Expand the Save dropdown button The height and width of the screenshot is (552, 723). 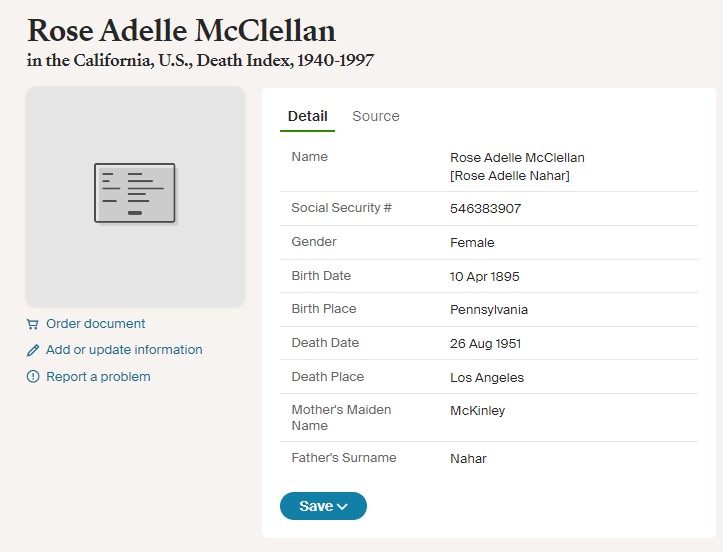323,506
